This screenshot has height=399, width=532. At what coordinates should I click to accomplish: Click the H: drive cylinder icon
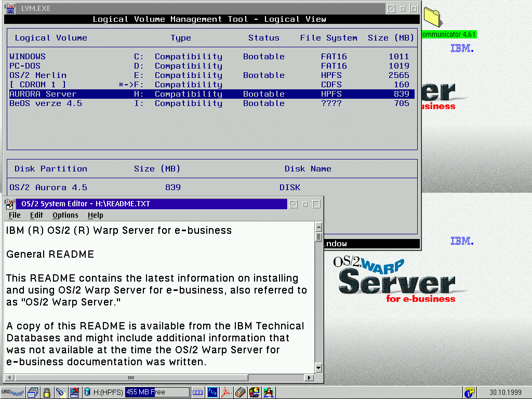87,392
